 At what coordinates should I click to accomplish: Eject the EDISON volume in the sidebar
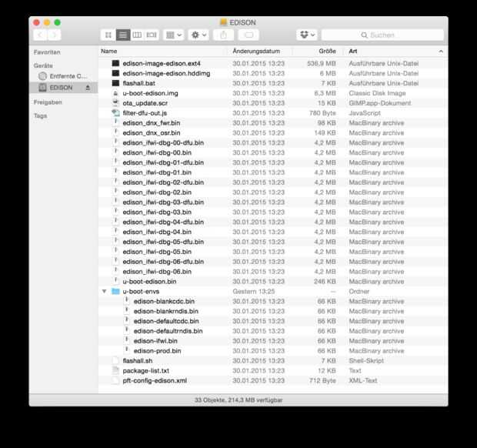pyautogui.click(x=88, y=88)
